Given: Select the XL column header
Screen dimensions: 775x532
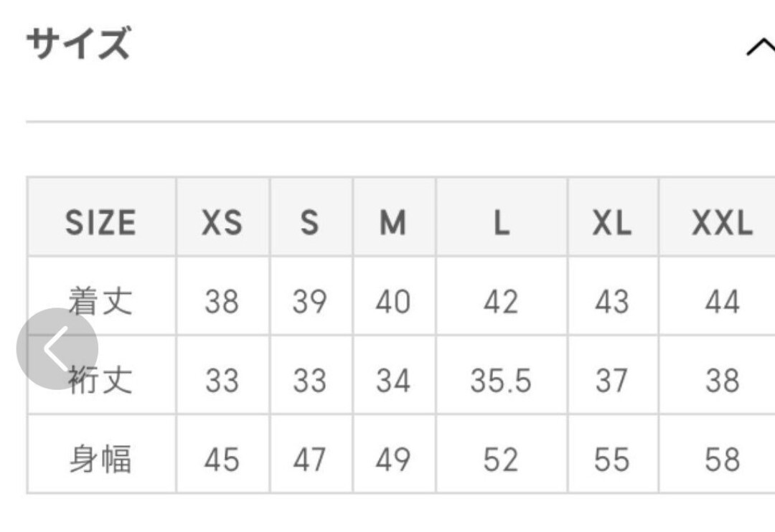Looking at the screenshot, I should [612, 222].
